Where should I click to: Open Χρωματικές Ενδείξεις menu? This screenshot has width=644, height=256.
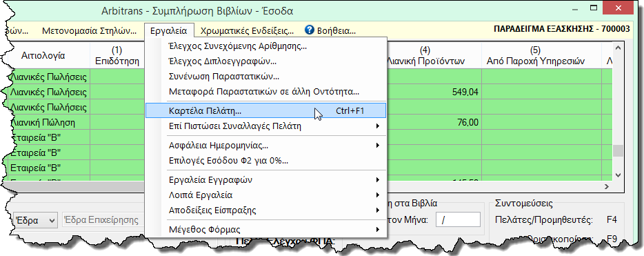click(247, 30)
